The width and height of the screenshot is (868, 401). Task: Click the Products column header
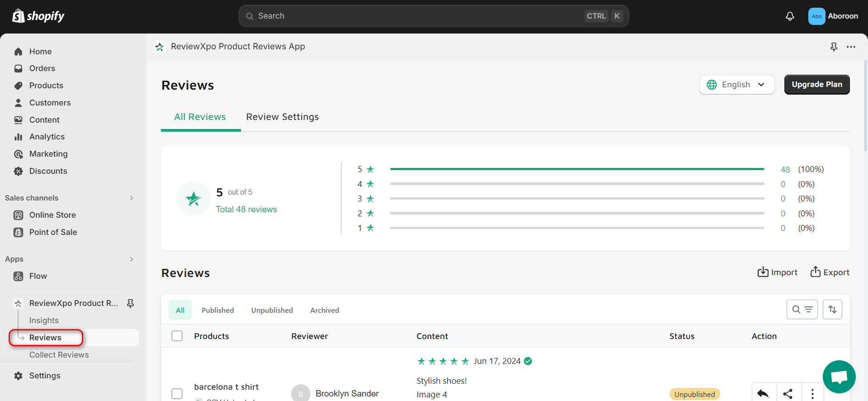(x=212, y=336)
